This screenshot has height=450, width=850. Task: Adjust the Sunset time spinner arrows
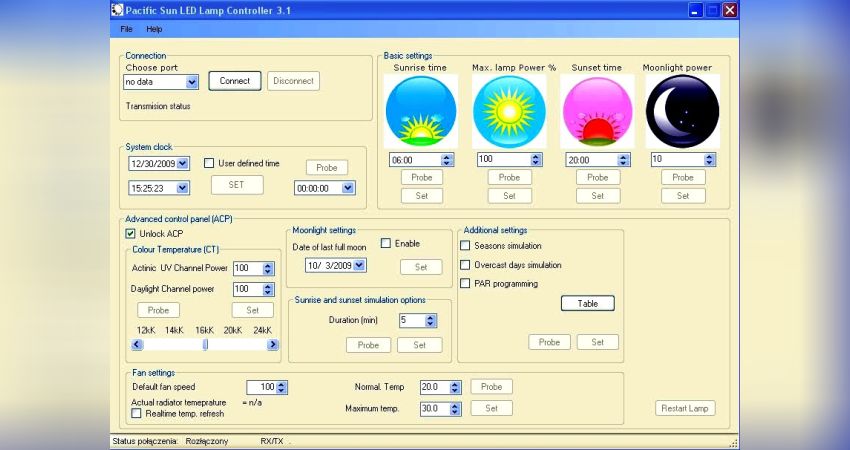pos(623,160)
